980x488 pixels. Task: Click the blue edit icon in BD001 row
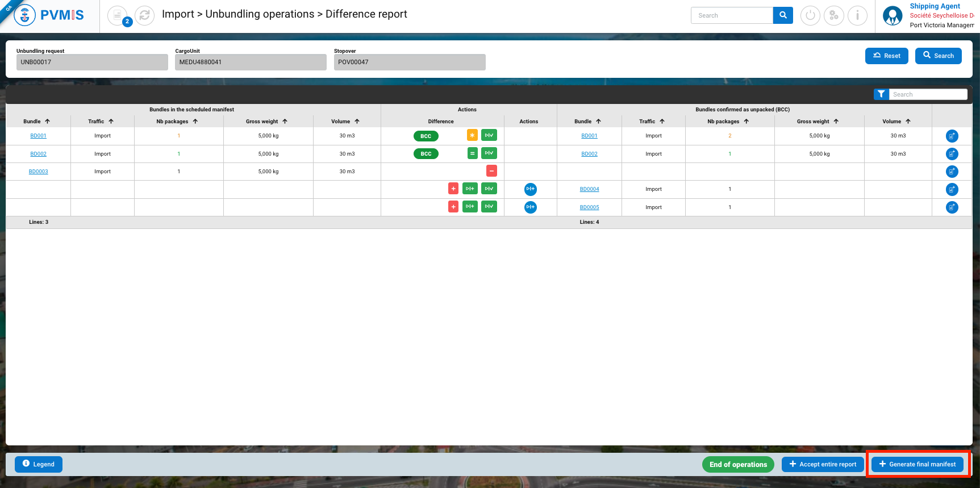tap(952, 136)
